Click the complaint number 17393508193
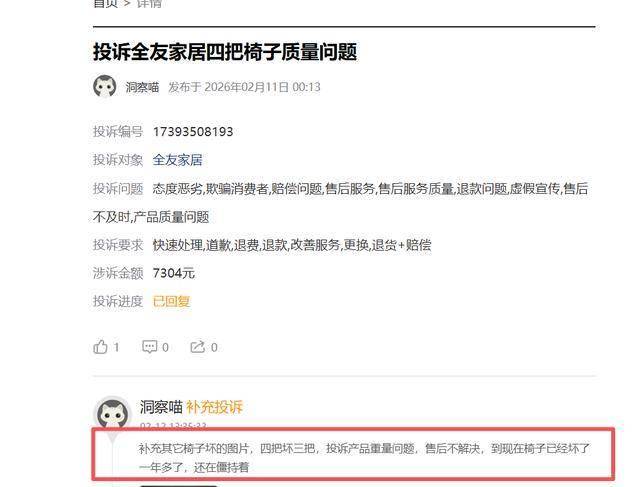 193,132
